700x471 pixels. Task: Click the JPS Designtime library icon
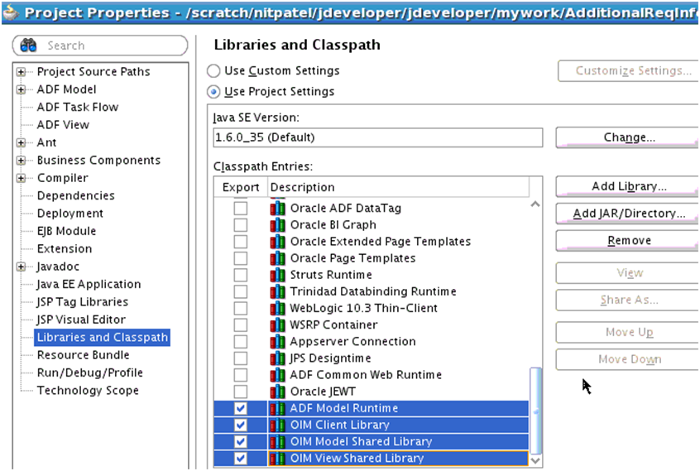(277, 358)
